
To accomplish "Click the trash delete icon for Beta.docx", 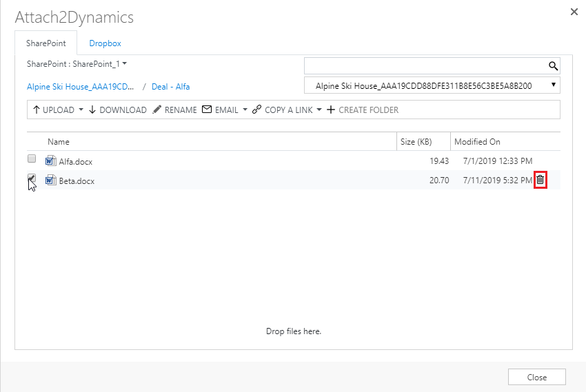I will pyautogui.click(x=540, y=180).
